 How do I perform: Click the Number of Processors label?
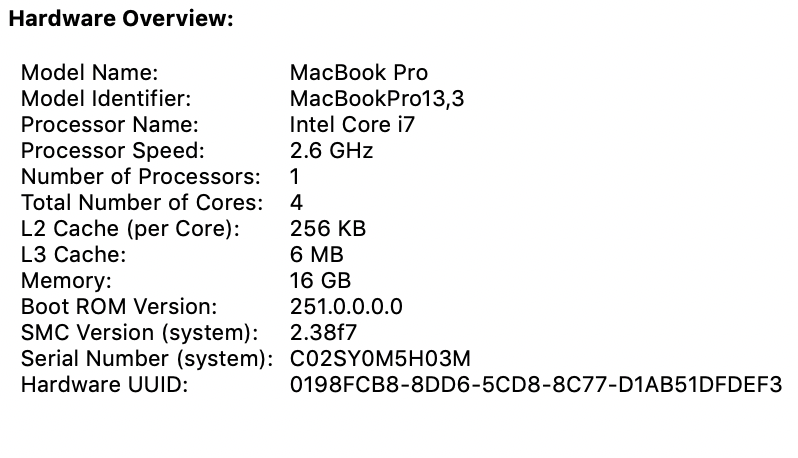pyautogui.click(x=140, y=177)
